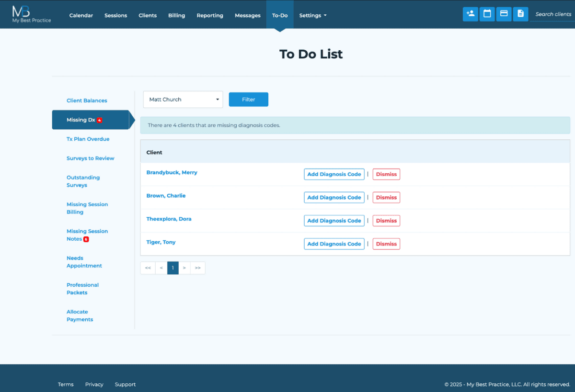Open the Support footer link
The width and height of the screenshot is (575, 392).
[125, 384]
